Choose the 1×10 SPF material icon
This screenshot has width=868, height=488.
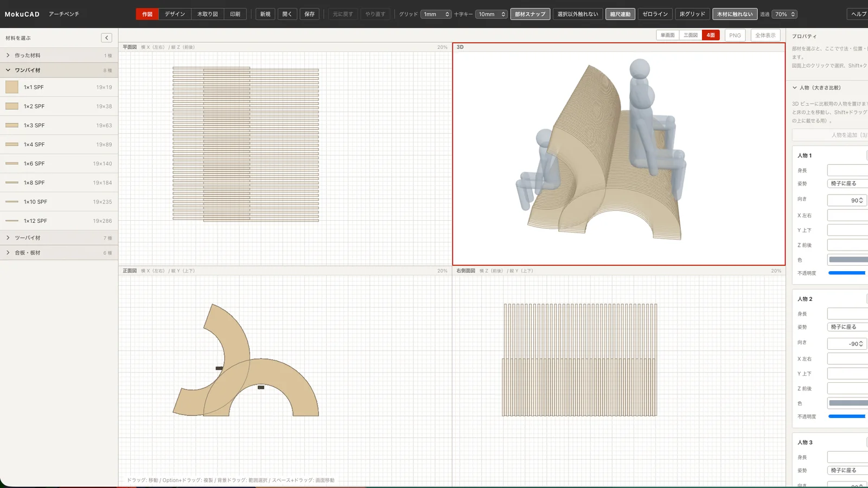click(x=12, y=202)
